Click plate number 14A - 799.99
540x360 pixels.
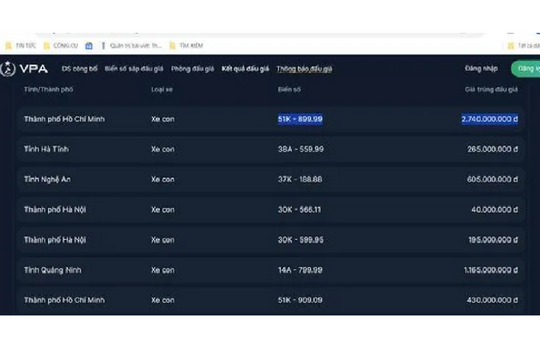tap(300, 270)
